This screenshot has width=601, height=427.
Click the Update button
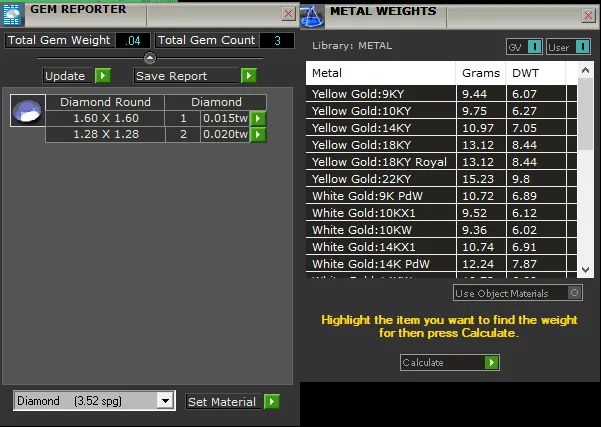[x=68, y=76]
